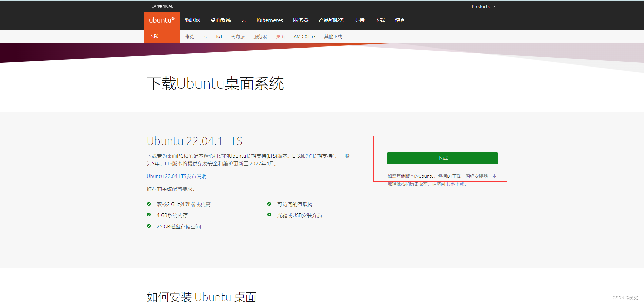
Task: Switch to the 其他下载 sub-tab
Action: (333, 36)
